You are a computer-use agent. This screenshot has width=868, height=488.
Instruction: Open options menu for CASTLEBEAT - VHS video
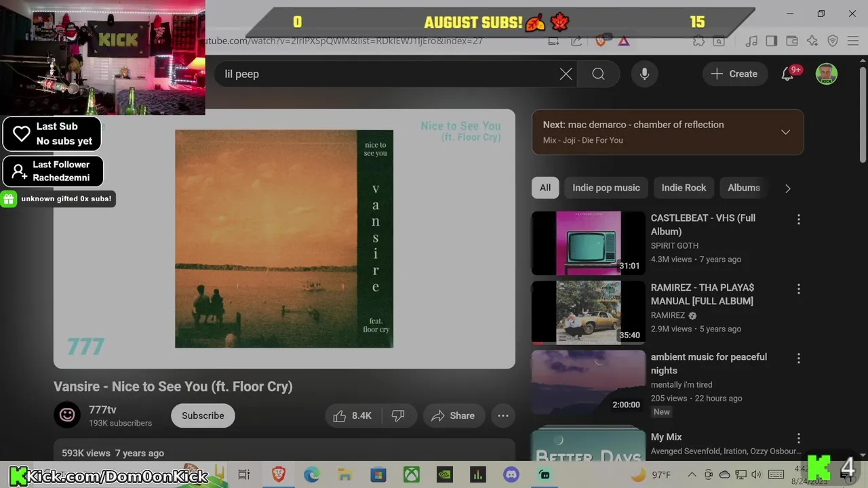(798, 220)
